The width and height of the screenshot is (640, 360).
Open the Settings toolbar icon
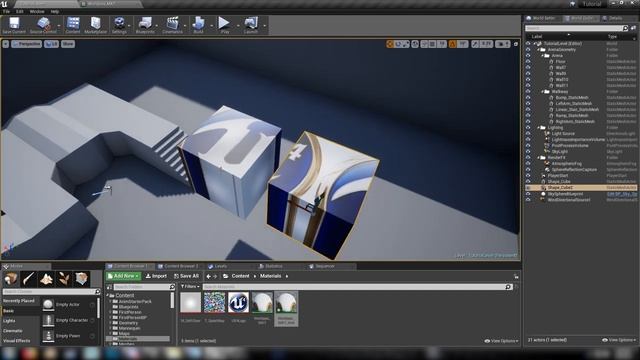(119, 25)
